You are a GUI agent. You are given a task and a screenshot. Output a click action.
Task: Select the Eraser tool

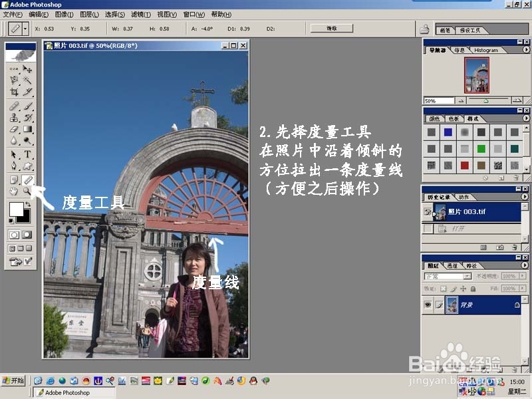[14, 129]
